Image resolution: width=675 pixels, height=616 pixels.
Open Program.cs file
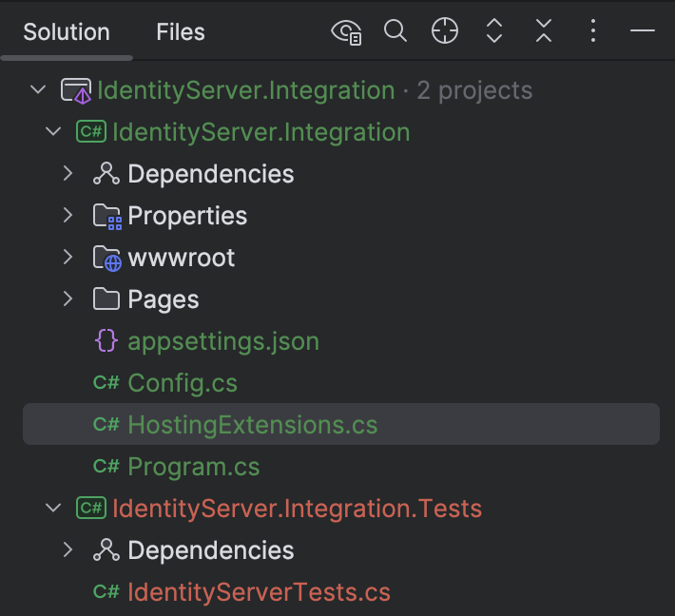pos(194,466)
